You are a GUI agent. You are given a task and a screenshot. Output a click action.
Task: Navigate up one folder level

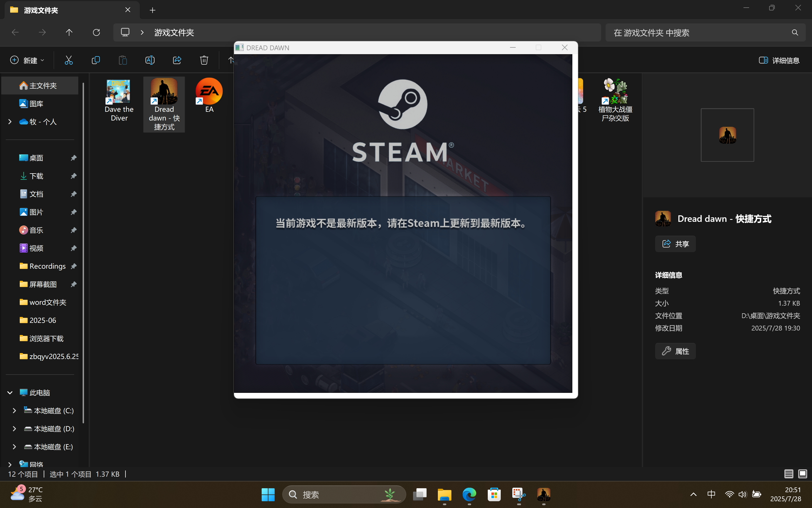69,32
